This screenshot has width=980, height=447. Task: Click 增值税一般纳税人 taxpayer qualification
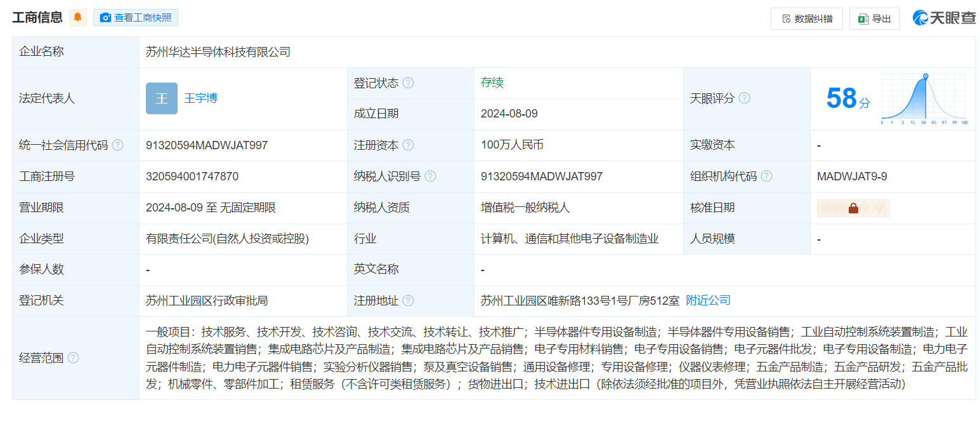[x=525, y=208]
